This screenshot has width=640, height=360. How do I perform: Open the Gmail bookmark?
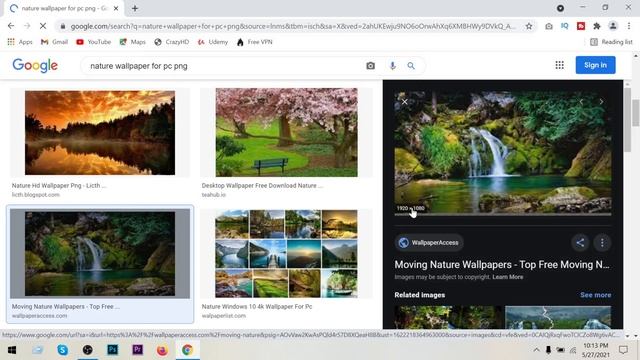54,42
